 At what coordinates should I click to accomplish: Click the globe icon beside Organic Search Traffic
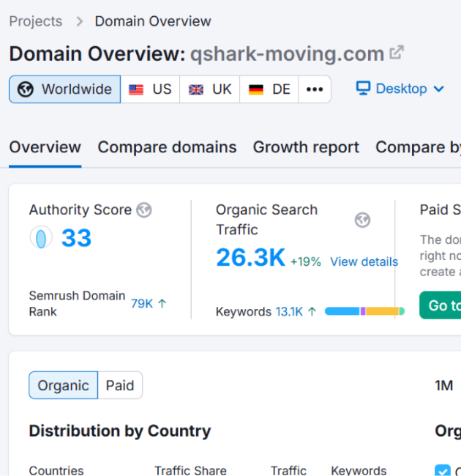click(362, 220)
